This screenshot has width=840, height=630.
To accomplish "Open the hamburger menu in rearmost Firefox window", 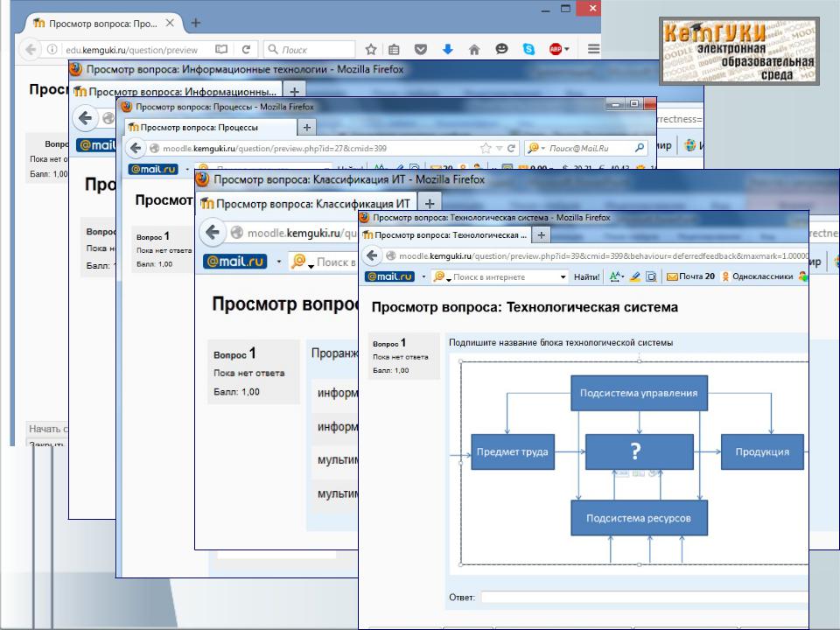I will tap(593, 49).
